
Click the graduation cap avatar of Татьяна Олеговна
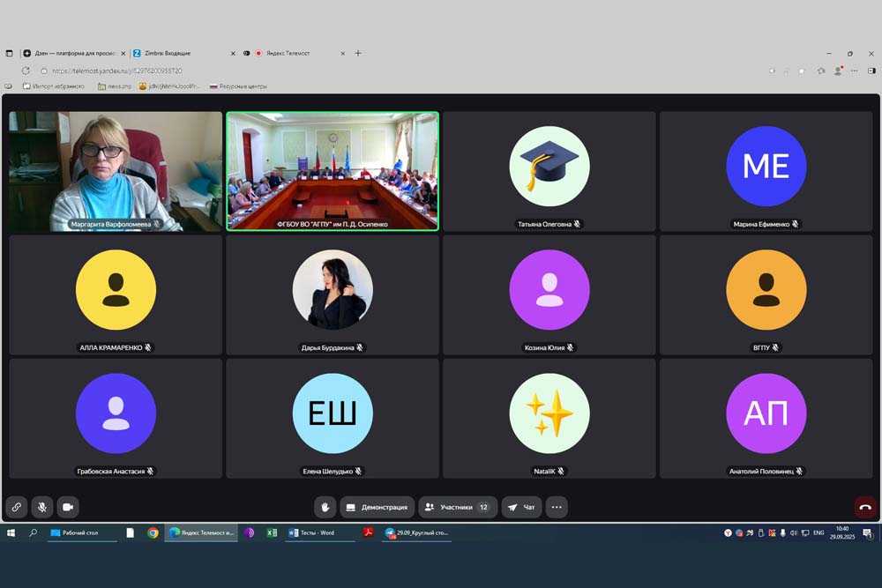(x=549, y=166)
